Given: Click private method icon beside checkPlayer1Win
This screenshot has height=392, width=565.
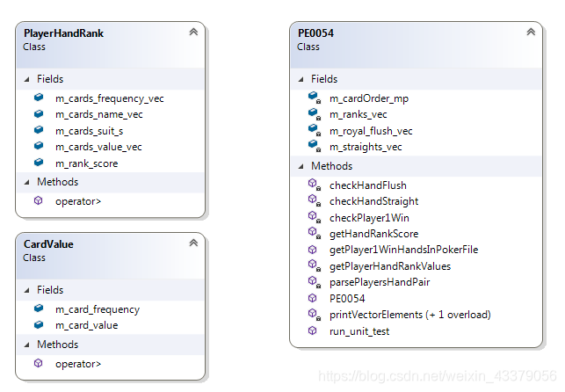Looking at the screenshot, I should pyautogui.click(x=315, y=217).
